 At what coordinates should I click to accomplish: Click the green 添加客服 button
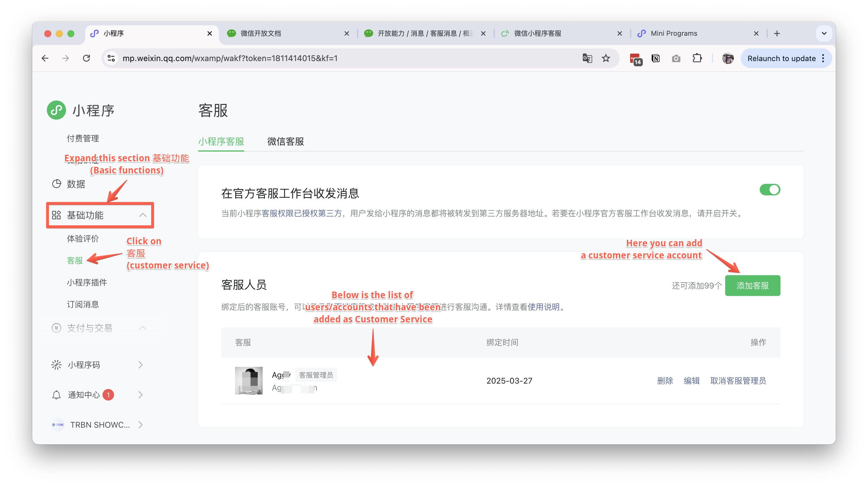752,286
